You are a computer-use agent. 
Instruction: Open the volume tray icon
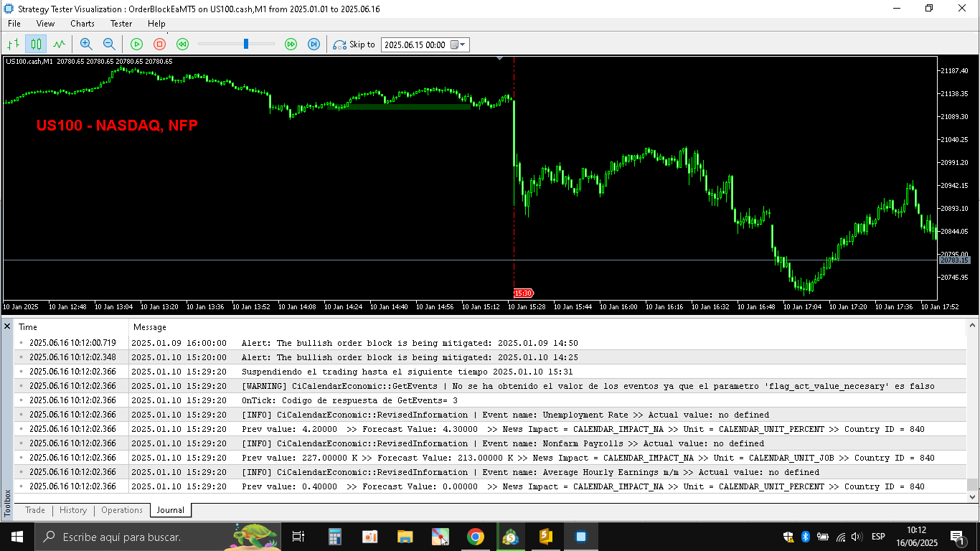[857, 537]
